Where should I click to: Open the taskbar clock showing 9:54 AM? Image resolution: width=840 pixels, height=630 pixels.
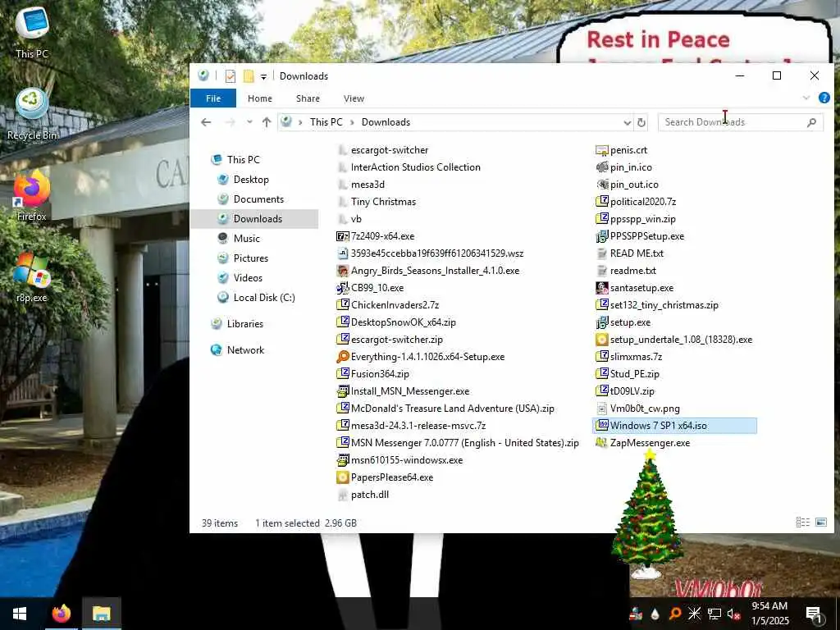769,614
